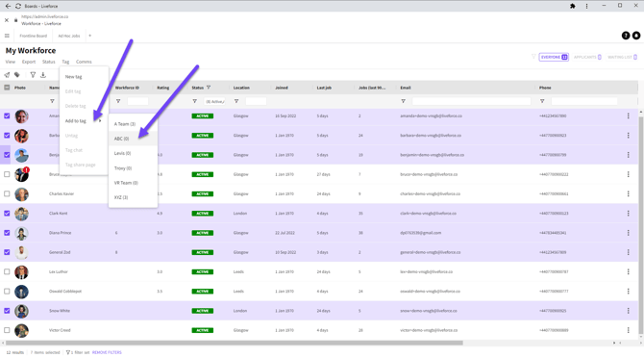Expand the Add to tag submenu
The image size is (644, 358).
[84, 121]
